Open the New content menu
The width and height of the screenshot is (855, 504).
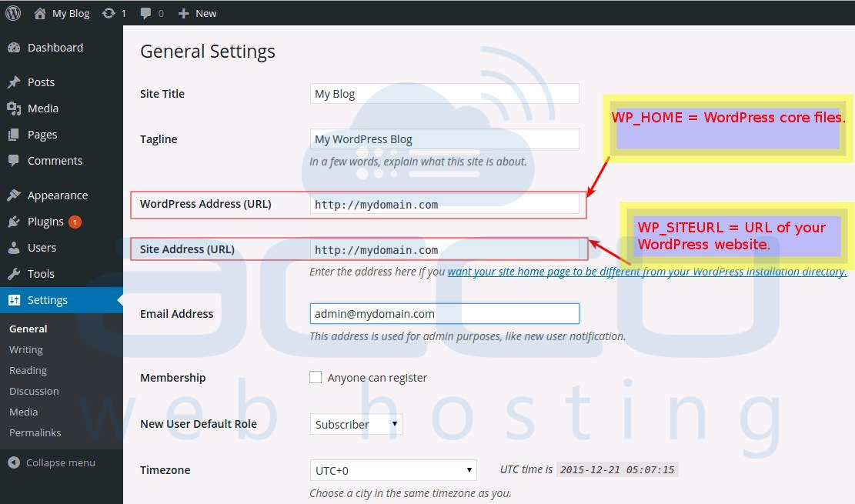pyautogui.click(x=197, y=12)
